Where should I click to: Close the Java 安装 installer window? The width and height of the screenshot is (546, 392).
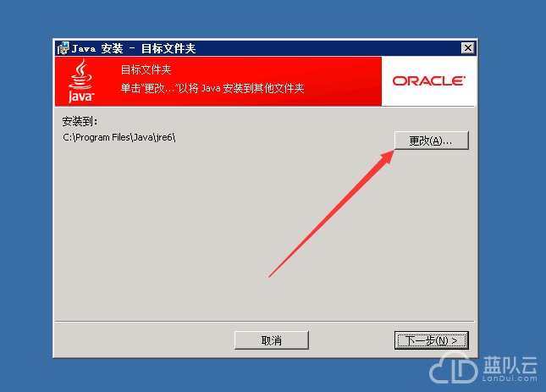[467, 48]
